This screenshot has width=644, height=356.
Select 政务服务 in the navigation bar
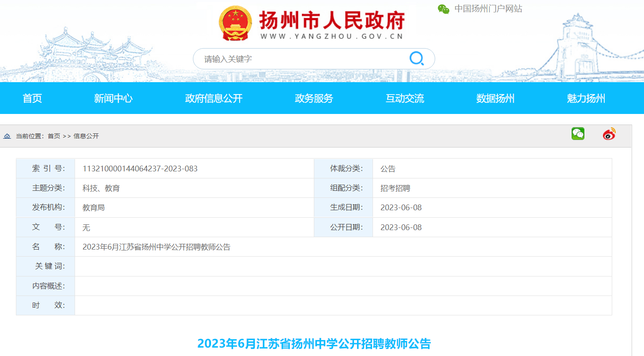coord(314,98)
